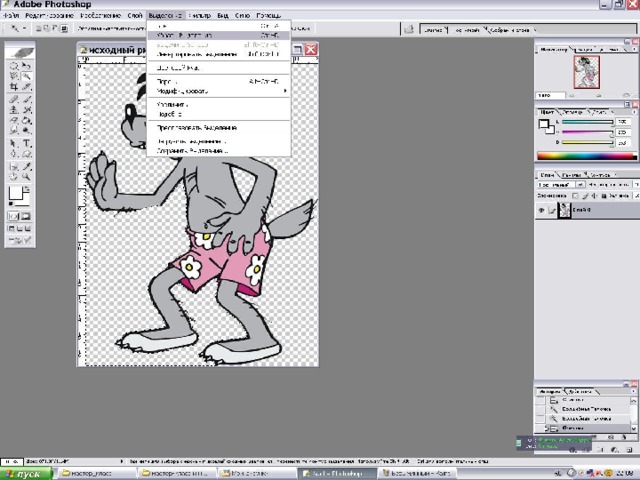Choose Инвертировать выделение menu entry
640x480 pixels.
click(x=218, y=54)
